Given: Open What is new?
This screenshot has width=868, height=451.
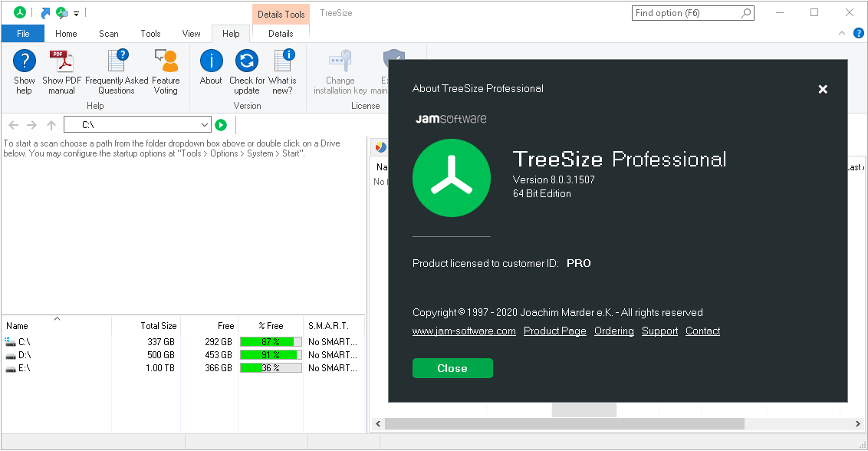Looking at the screenshot, I should pyautogui.click(x=282, y=72).
